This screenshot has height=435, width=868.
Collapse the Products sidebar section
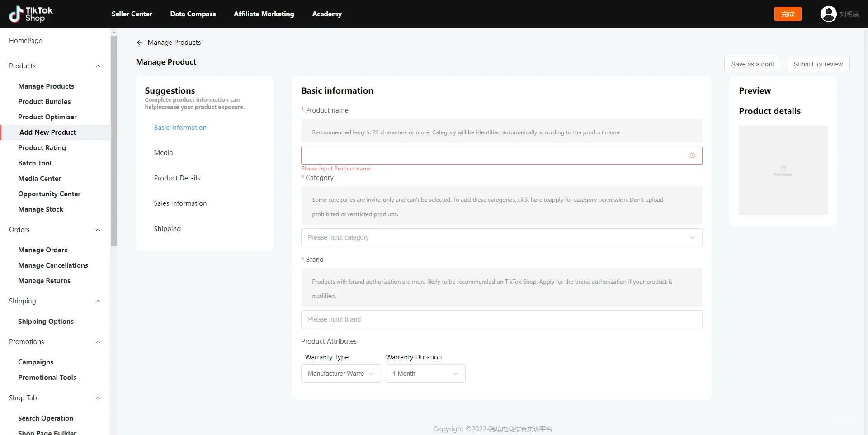click(98, 66)
